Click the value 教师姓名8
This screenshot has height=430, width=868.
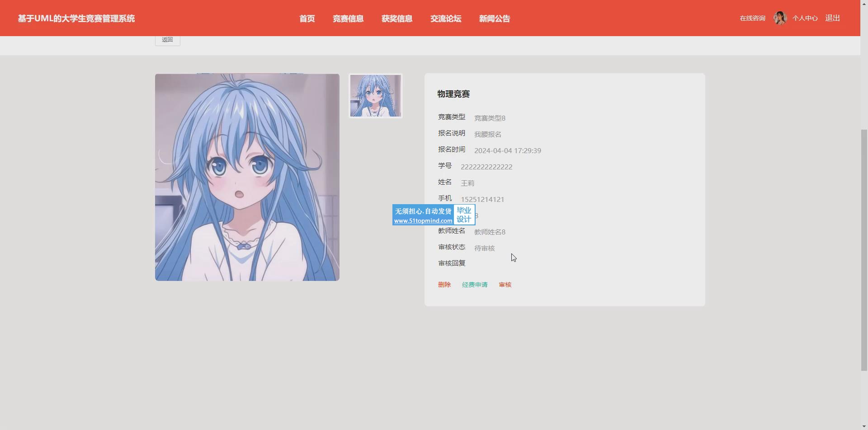(x=490, y=232)
